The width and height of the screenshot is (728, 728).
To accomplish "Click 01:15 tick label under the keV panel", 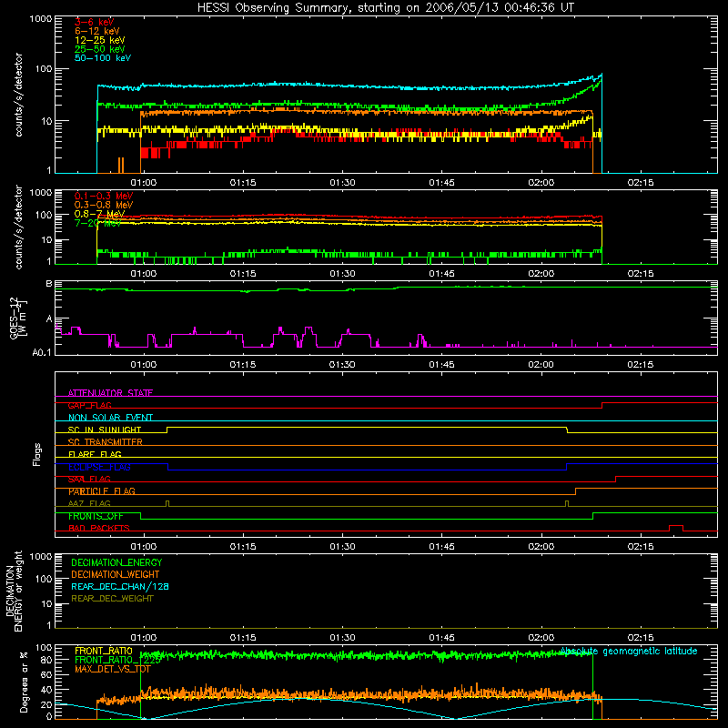I will (243, 183).
